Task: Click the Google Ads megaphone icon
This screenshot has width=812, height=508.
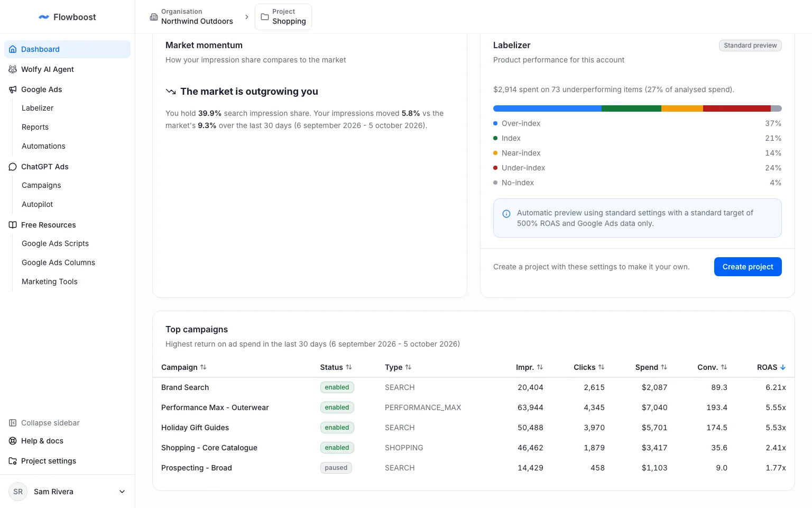Action: (13, 89)
